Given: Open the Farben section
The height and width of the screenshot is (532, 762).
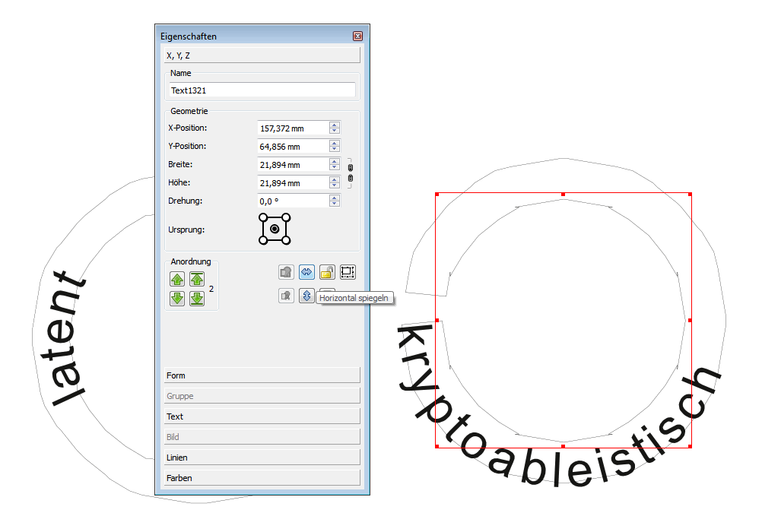Looking at the screenshot, I should [262, 478].
